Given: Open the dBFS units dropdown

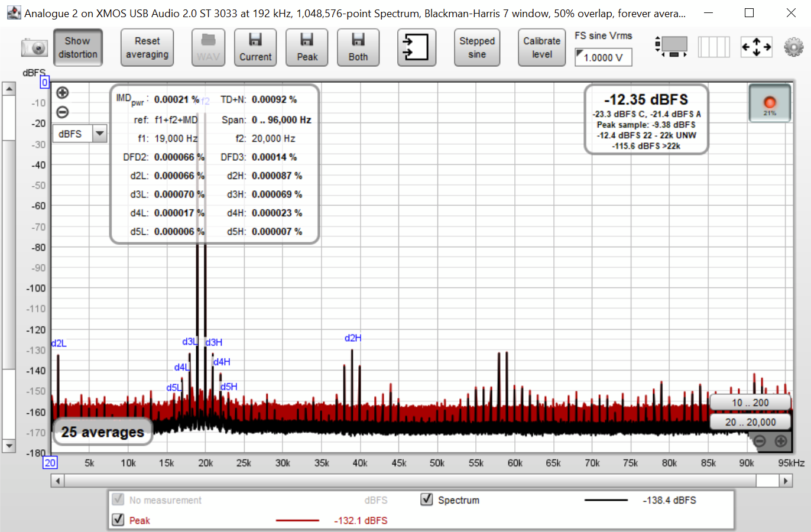Looking at the screenshot, I should pos(80,134).
